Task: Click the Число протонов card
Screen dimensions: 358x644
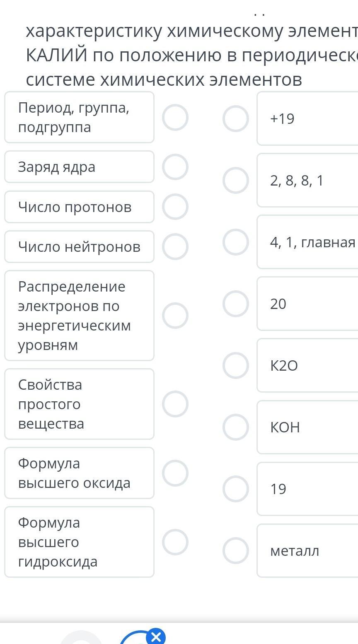Action: [79, 207]
